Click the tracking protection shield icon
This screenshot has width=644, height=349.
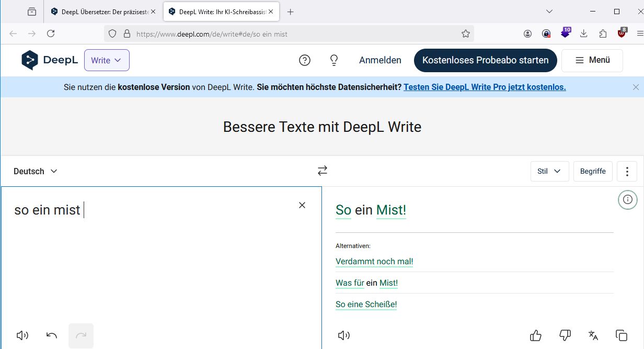[112, 33]
